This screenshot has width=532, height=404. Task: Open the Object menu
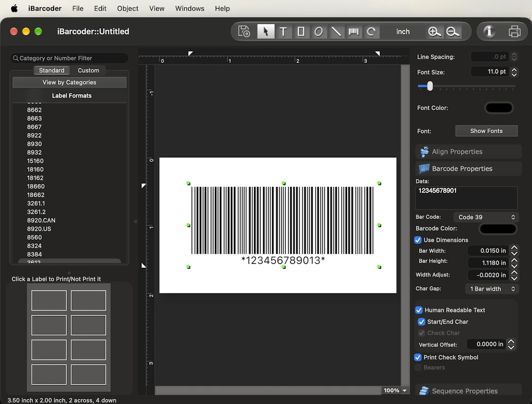[127, 8]
